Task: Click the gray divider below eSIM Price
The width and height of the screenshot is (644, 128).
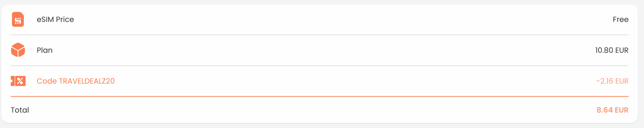Action: [319, 35]
